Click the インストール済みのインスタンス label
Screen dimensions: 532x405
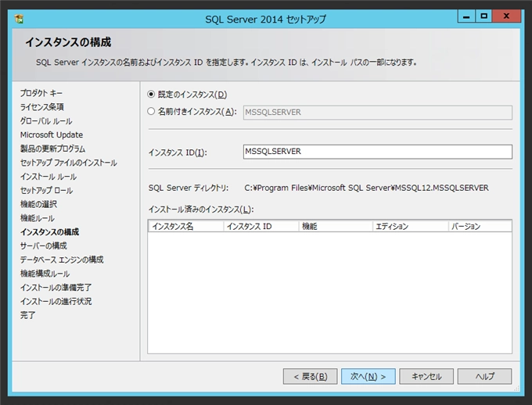point(201,210)
